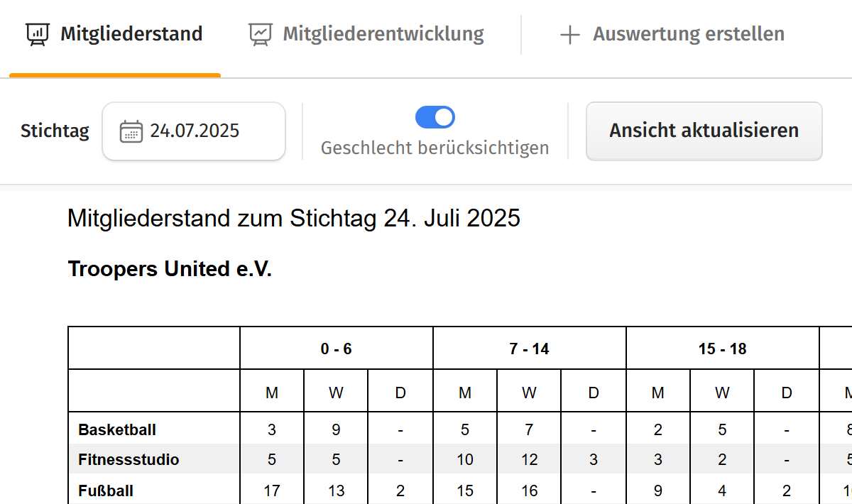Screen dimensions: 852x504
Task: Click the date 24.07.2025 in the picker
Action: tap(193, 130)
